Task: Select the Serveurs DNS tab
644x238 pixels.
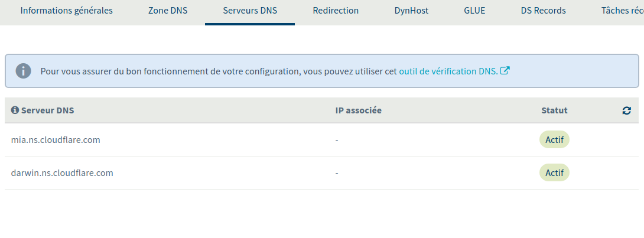Action: point(250,11)
